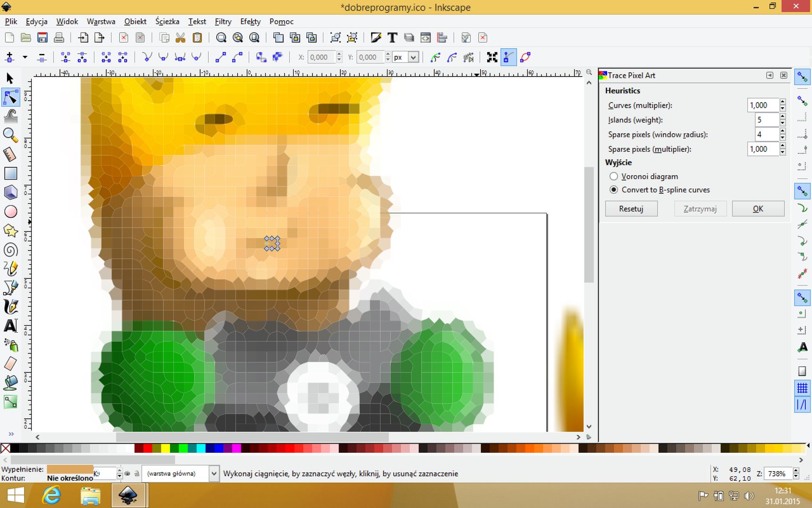The height and width of the screenshot is (508, 812).
Task: Click the Print document icon
Action: click(59, 38)
